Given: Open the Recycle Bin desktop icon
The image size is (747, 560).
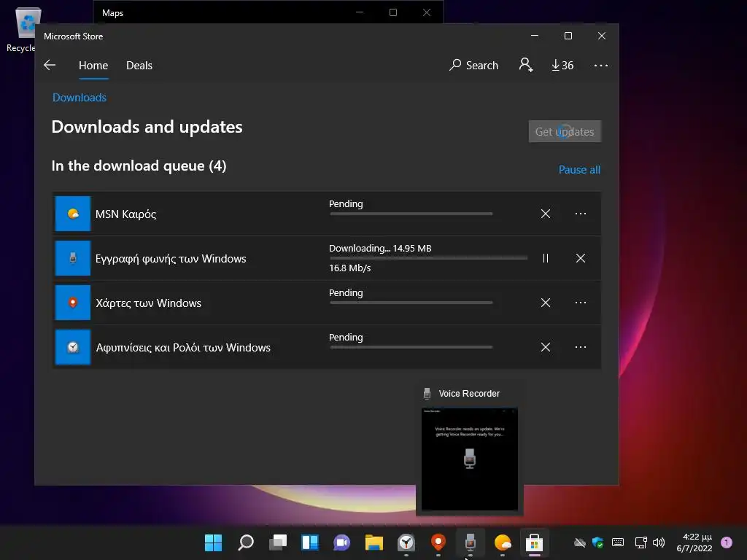Looking at the screenshot, I should pyautogui.click(x=21, y=30).
